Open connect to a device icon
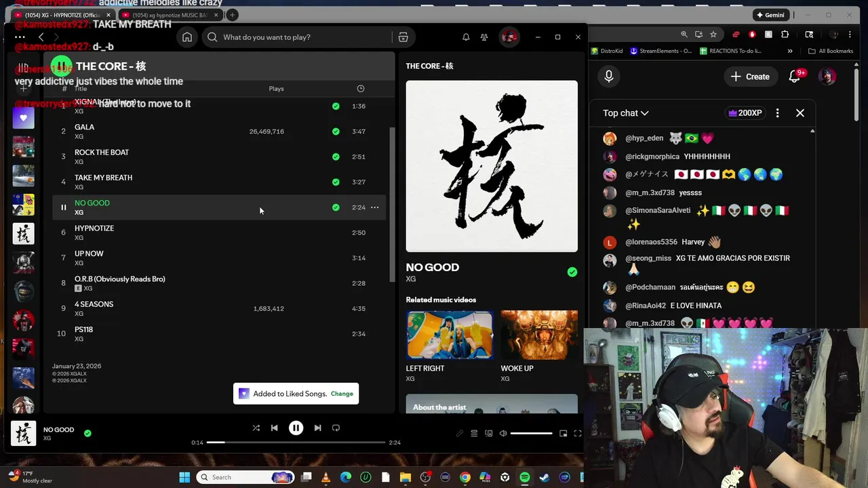Screen dimensions: 868x488 [x=488, y=433]
